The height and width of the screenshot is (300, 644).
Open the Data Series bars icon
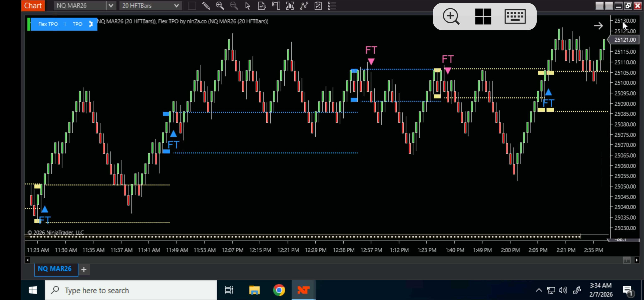(x=290, y=6)
